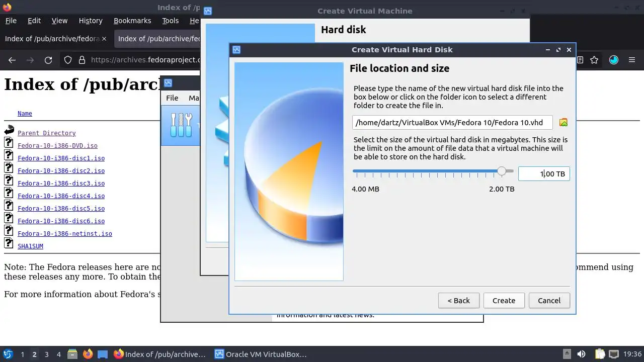Switch to Oracle VM VirtualBox taskbar entry
Viewport: 644px width, 362px height.
260,354
